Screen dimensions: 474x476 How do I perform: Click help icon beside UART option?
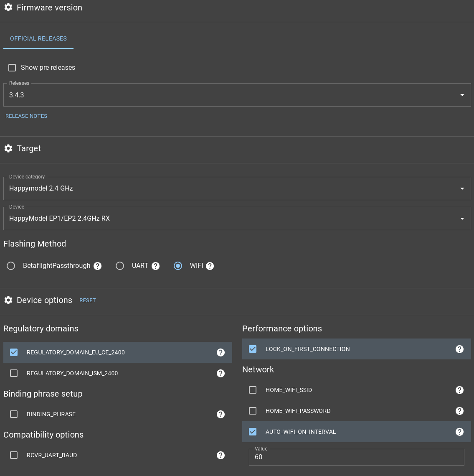tap(156, 266)
